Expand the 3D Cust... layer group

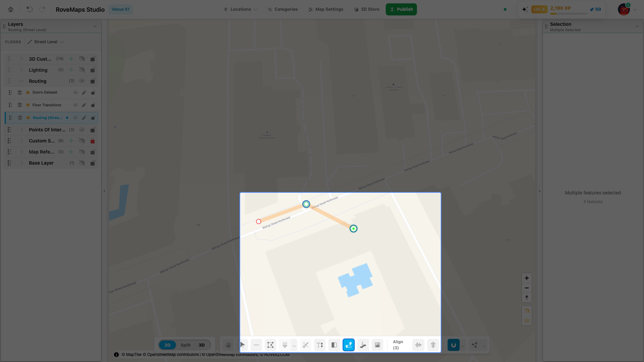(x=21, y=59)
